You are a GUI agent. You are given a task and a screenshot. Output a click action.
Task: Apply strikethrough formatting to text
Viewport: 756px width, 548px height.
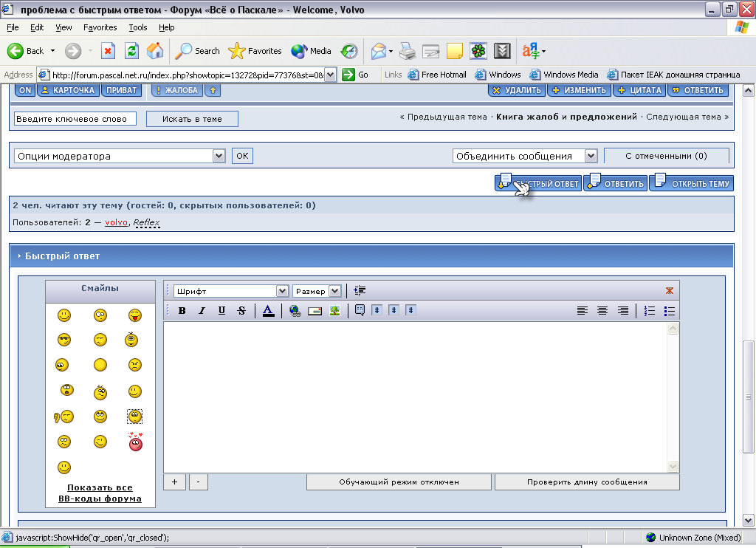click(x=241, y=311)
